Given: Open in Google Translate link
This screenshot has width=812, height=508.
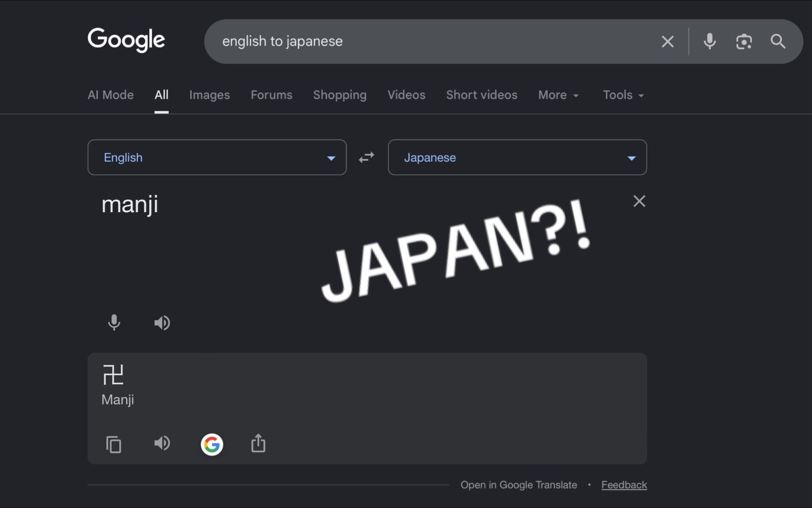Looking at the screenshot, I should point(519,485).
